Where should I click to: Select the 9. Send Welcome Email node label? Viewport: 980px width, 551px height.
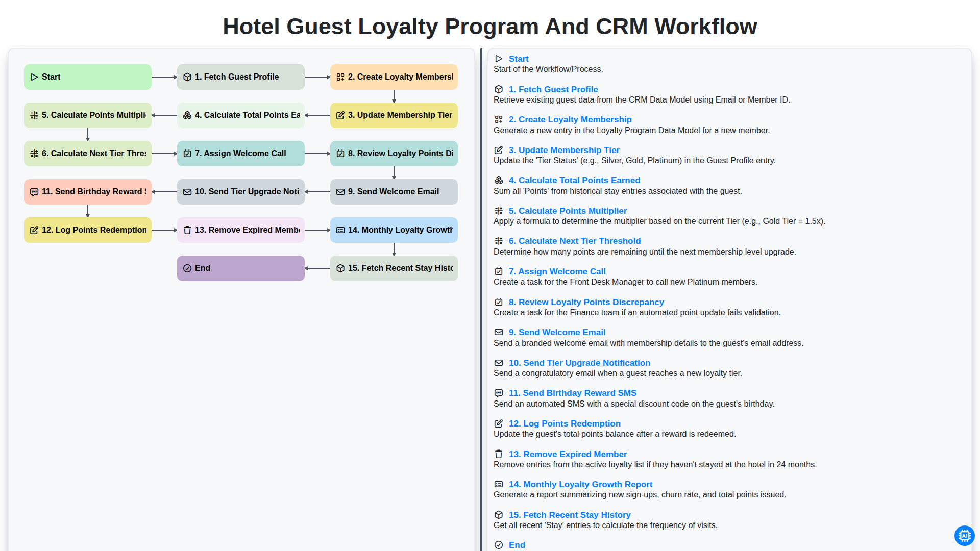tap(394, 192)
